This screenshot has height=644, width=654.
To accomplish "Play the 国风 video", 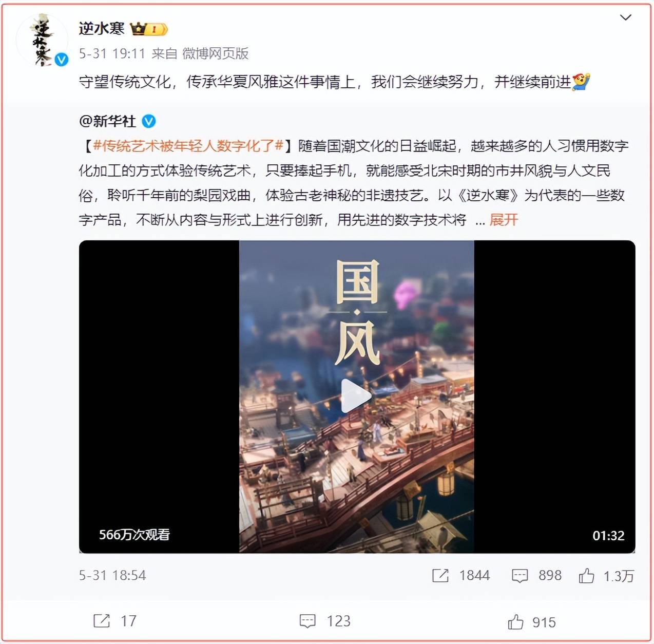I will (x=356, y=395).
